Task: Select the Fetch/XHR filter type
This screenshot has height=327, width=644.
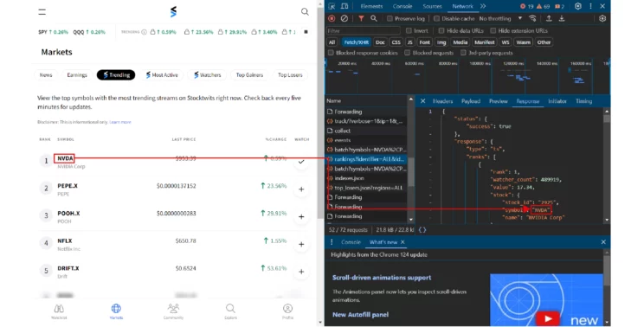Action: 356,42
